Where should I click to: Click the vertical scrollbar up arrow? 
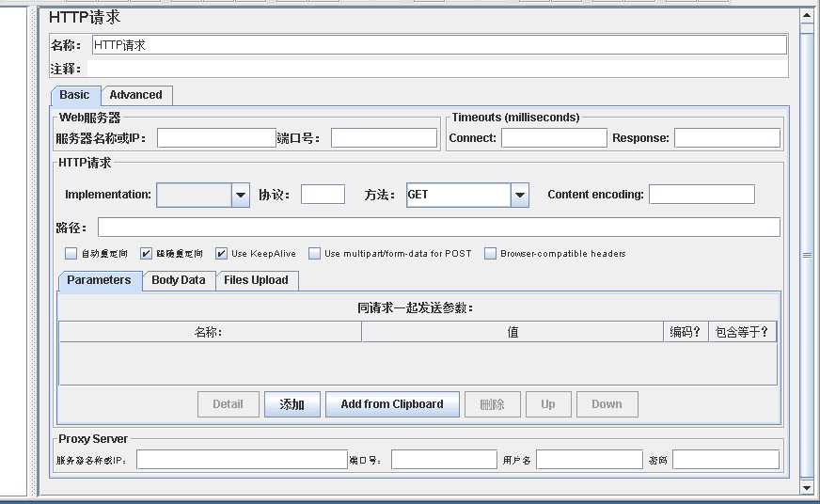click(x=806, y=15)
